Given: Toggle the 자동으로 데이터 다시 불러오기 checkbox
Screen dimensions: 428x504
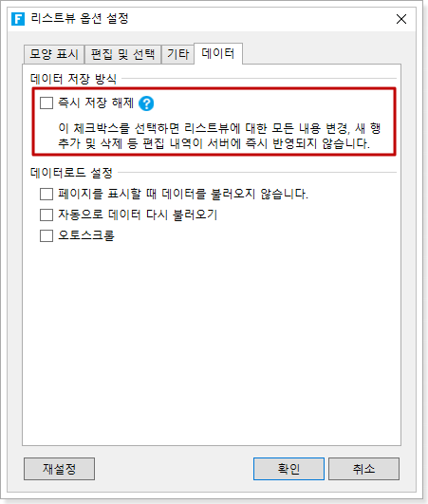Looking at the screenshot, I should (47, 215).
